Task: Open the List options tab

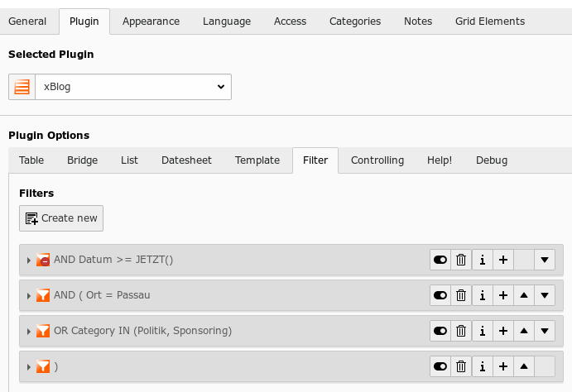Action: click(129, 160)
